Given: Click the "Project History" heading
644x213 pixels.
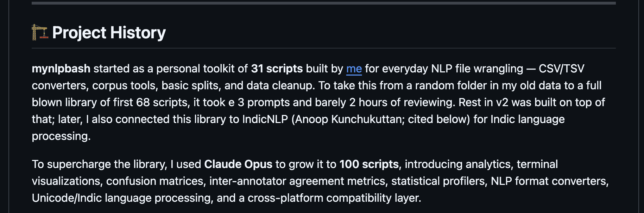Looking at the screenshot, I should tap(109, 33).
